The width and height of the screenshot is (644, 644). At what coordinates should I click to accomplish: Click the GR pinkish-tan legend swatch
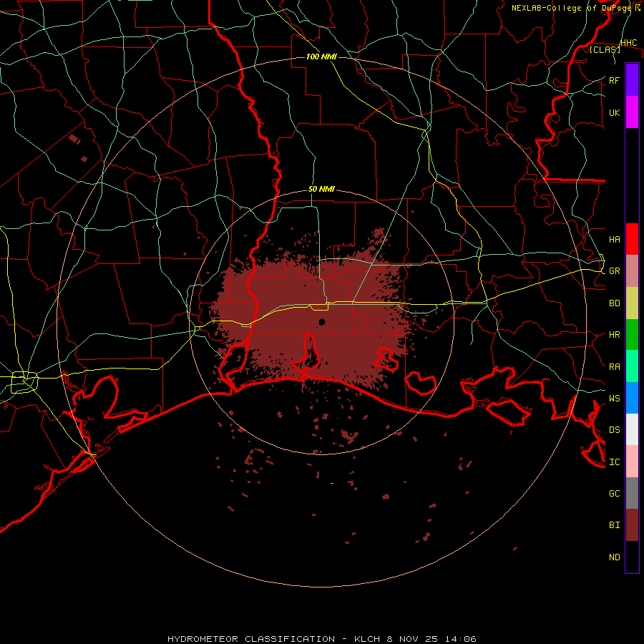[632, 271]
